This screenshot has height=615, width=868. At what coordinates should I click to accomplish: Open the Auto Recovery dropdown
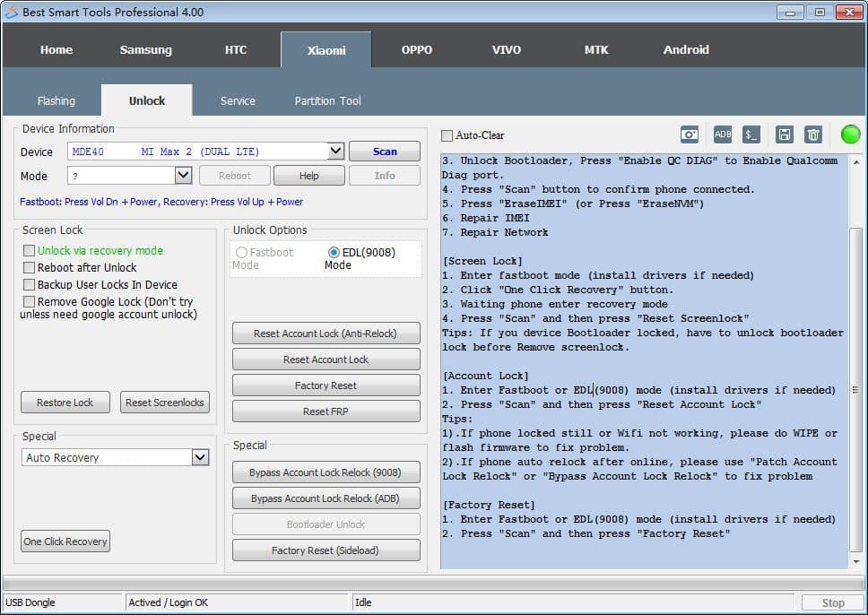(x=200, y=457)
